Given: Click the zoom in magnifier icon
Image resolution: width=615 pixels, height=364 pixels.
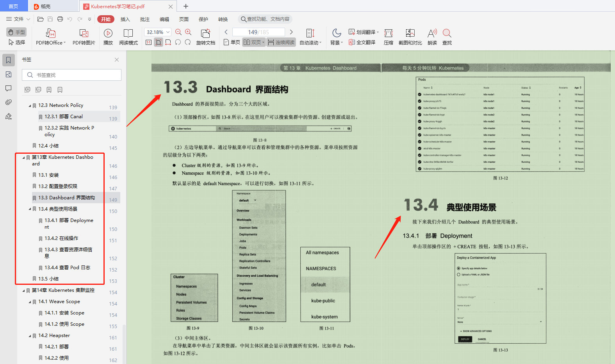Looking at the screenshot, I should tap(188, 32).
